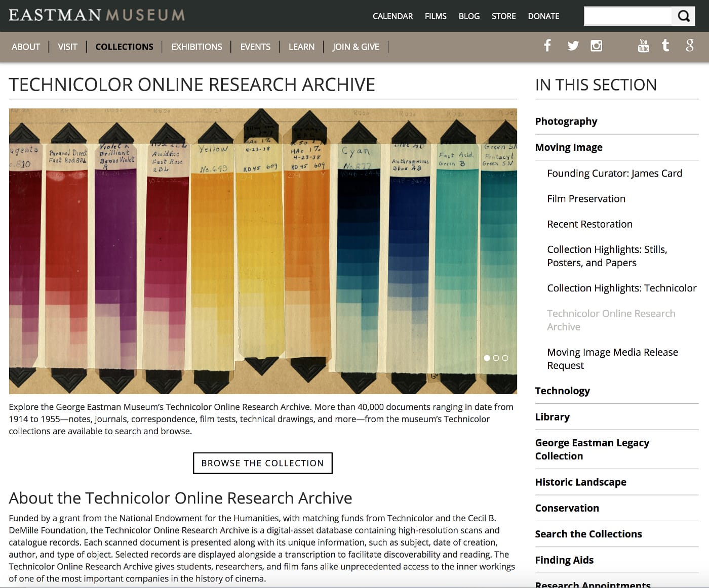Click inside the search input field
Image resolution: width=709 pixels, height=588 pixels.
click(628, 16)
